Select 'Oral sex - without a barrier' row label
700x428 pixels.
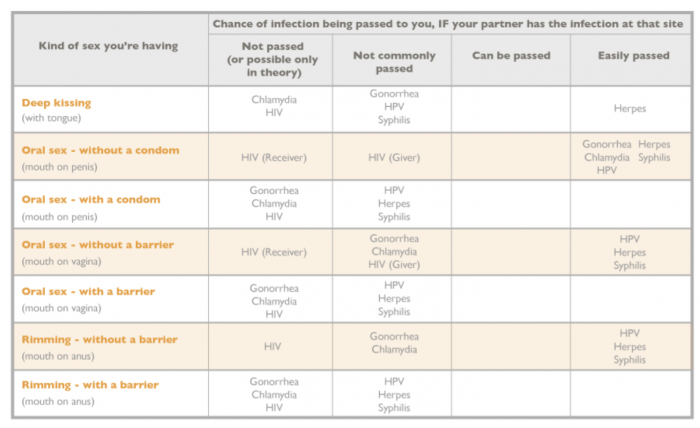[98, 245]
